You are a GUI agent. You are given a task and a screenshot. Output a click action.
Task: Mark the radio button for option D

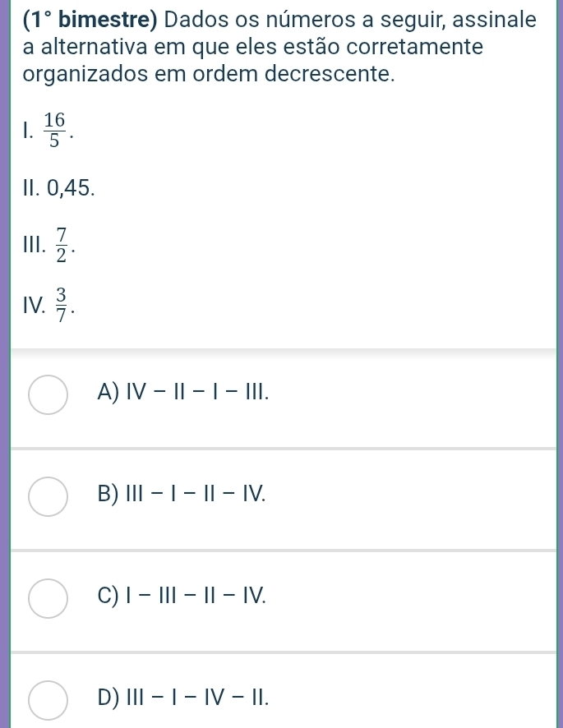48,698
